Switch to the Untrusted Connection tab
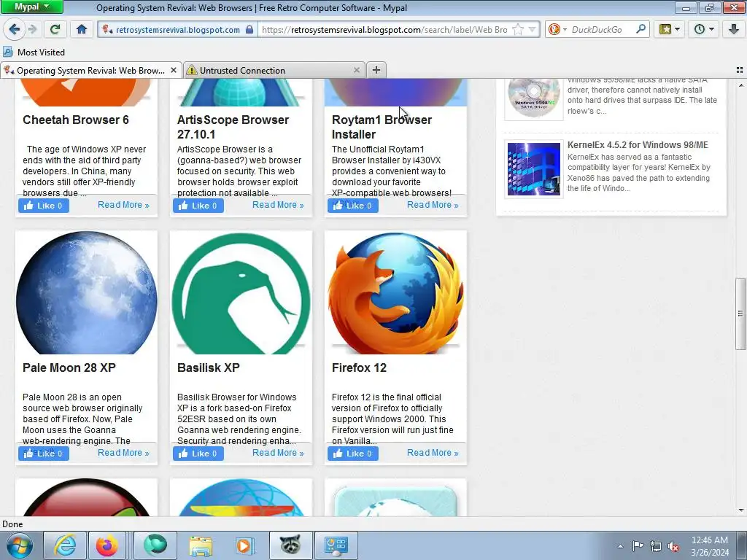 coord(274,70)
